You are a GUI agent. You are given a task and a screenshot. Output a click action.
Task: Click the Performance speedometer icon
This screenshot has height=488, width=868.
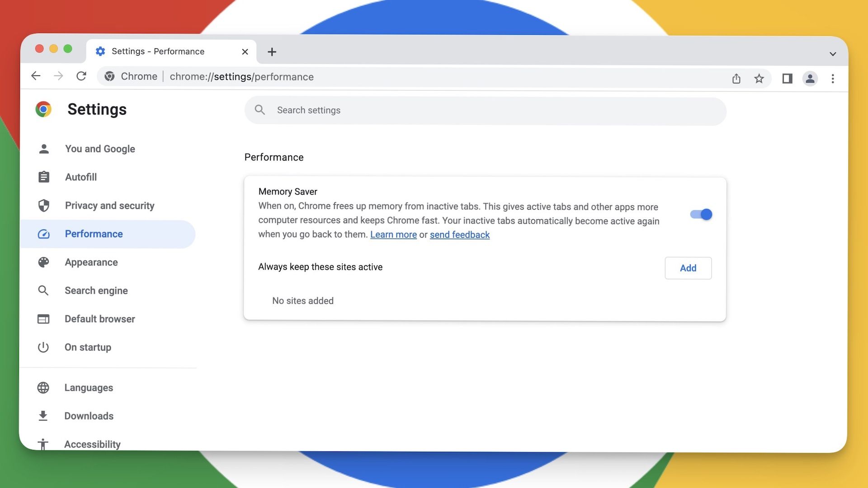click(43, 234)
